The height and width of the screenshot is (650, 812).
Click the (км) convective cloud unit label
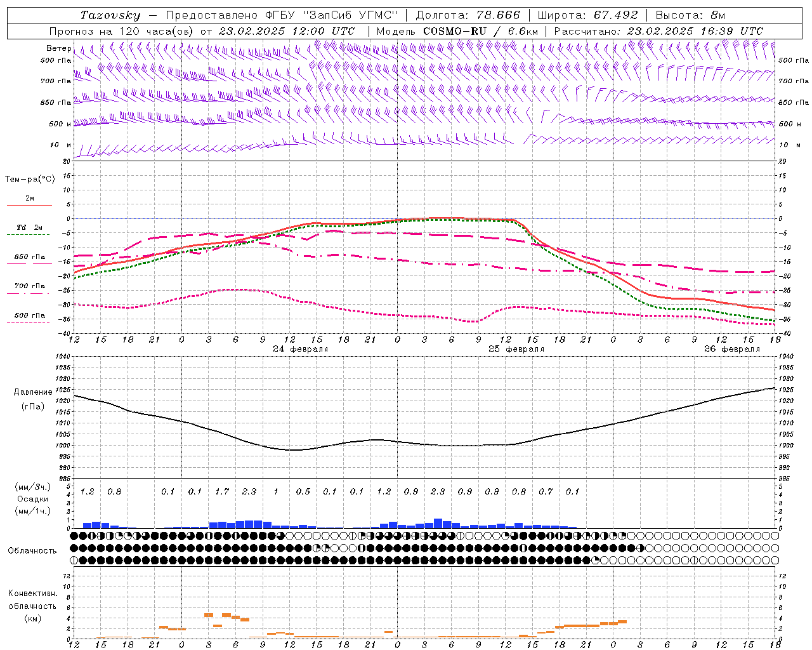[32, 618]
